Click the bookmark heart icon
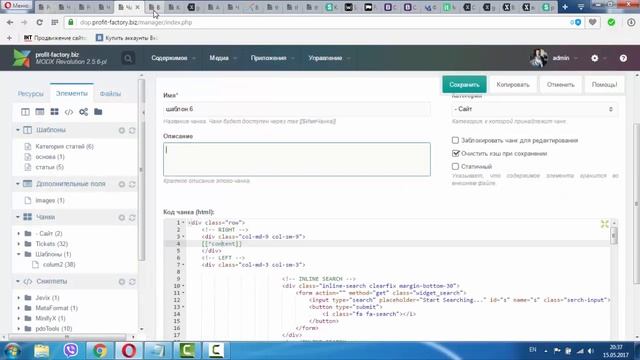 (593, 22)
